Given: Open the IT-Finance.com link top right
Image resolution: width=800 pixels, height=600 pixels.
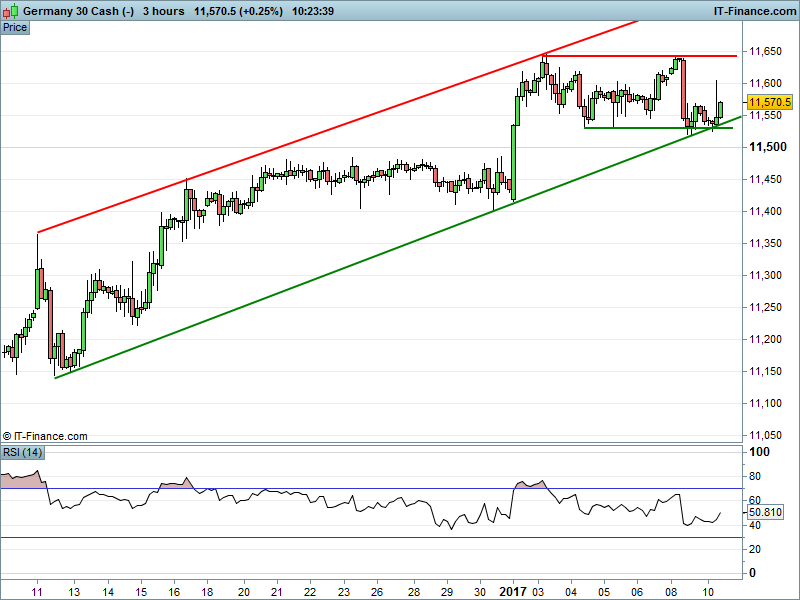Looking at the screenshot, I should pos(755,11).
